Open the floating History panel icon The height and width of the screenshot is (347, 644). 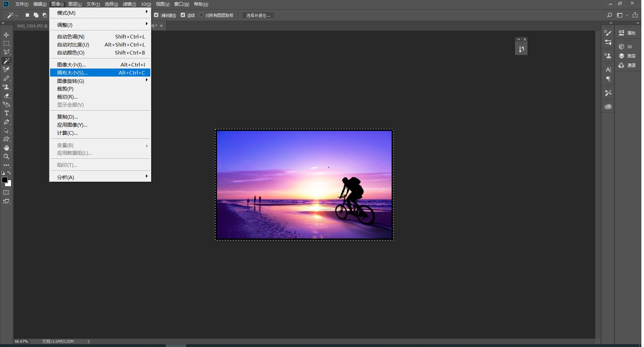point(521,49)
